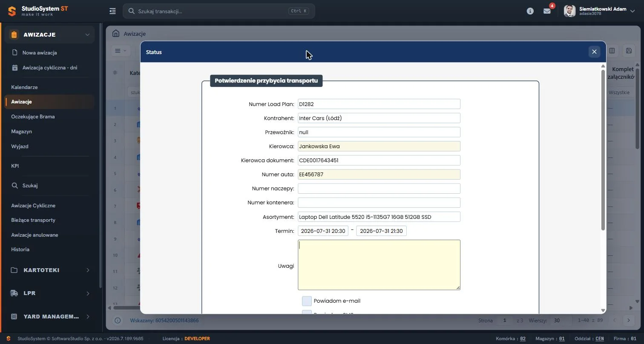644x344 pixels.
Task: Click the Asortyment field
Action: [379, 217]
